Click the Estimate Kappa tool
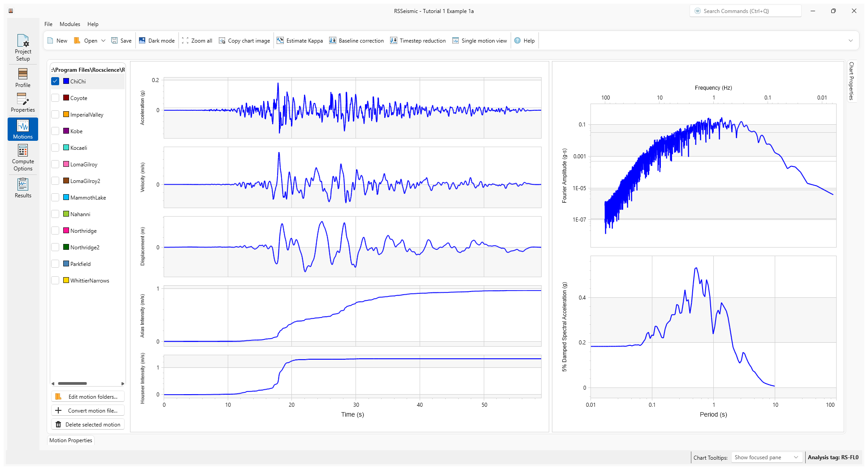Viewport: 868px width, 470px height. pyautogui.click(x=299, y=41)
